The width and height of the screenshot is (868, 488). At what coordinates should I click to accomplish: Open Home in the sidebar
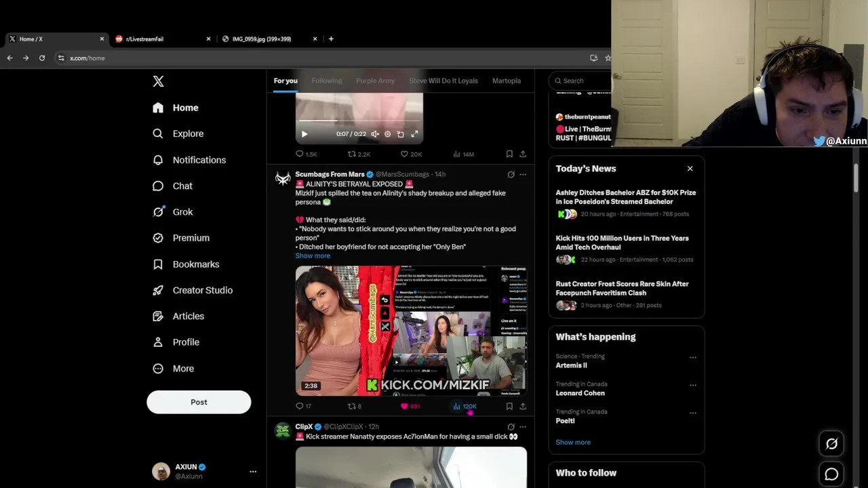click(176, 108)
